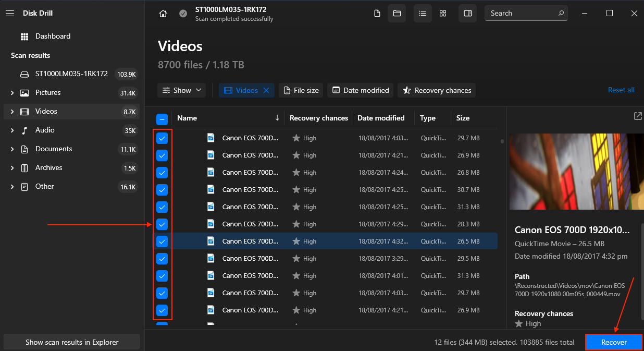Open the Show dropdown filter
The height and width of the screenshot is (351, 644).
pos(181,90)
